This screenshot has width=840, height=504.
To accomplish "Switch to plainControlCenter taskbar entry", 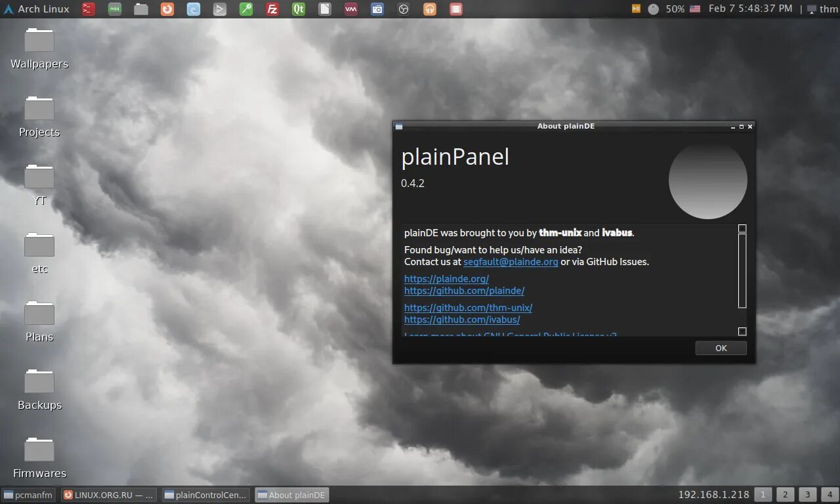I will [206, 495].
